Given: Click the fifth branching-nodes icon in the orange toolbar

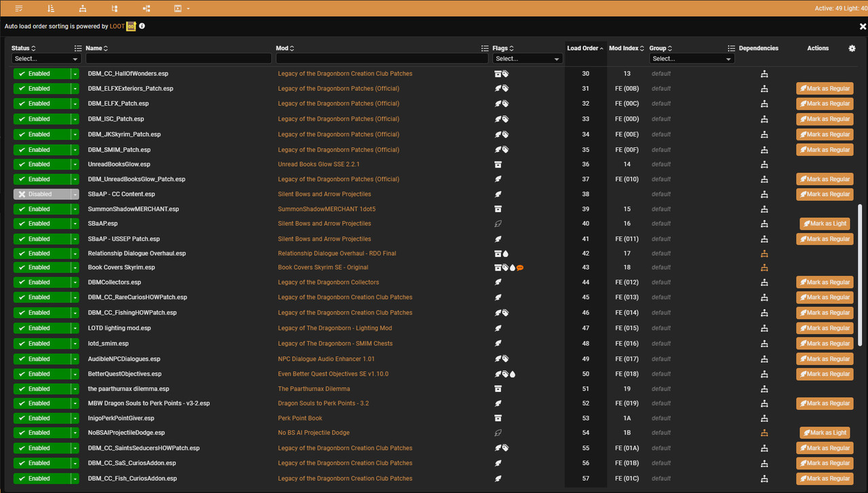Looking at the screenshot, I should pos(146,8).
